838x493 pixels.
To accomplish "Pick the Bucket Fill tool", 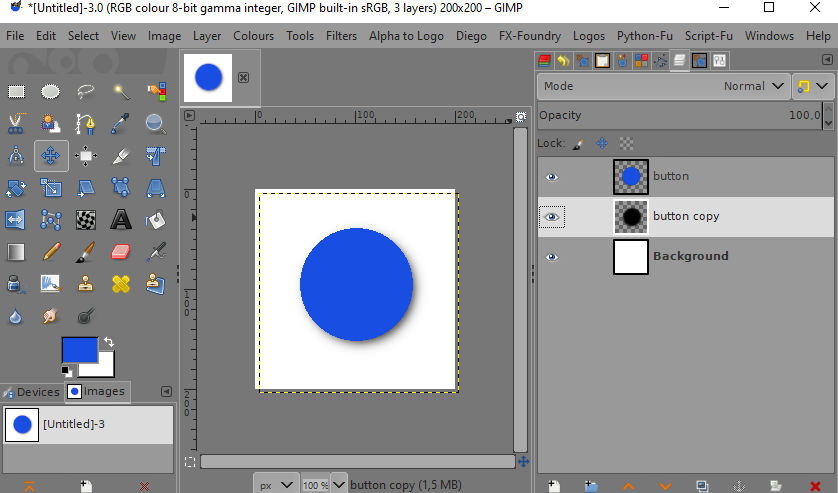I will click(x=155, y=219).
